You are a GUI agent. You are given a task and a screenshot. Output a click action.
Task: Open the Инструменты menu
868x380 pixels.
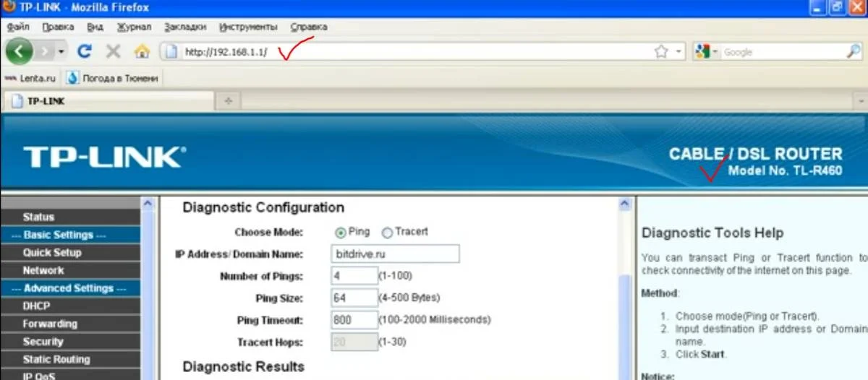click(x=248, y=27)
